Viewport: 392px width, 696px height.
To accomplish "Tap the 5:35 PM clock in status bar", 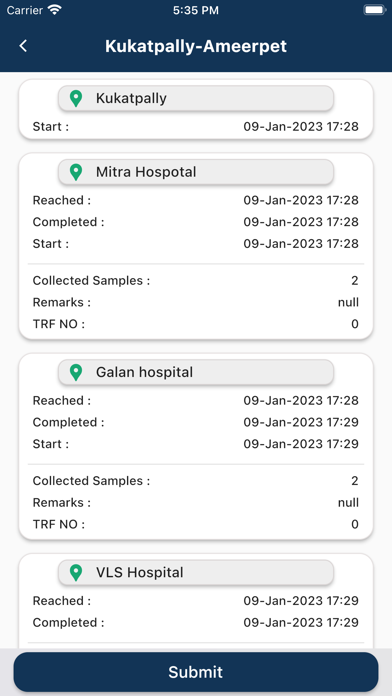I will pyautogui.click(x=196, y=10).
